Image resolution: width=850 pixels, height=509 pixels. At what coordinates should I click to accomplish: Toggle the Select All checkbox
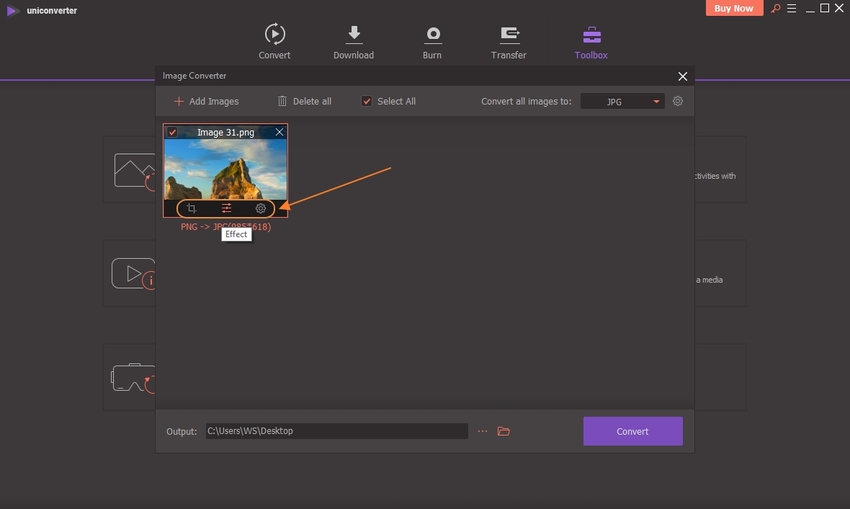point(367,101)
